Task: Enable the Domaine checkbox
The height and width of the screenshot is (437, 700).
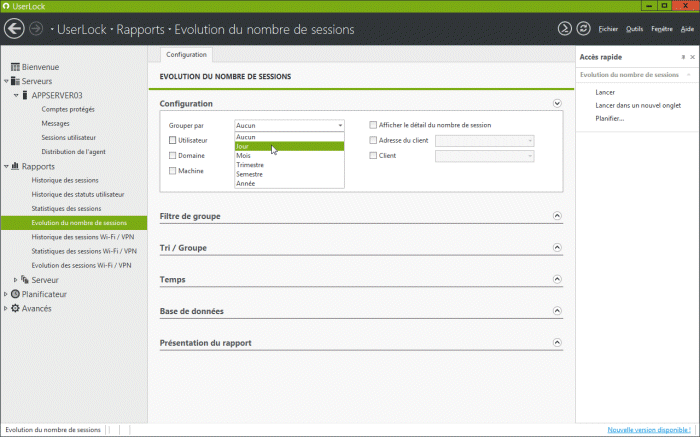Action: point(172,155)
